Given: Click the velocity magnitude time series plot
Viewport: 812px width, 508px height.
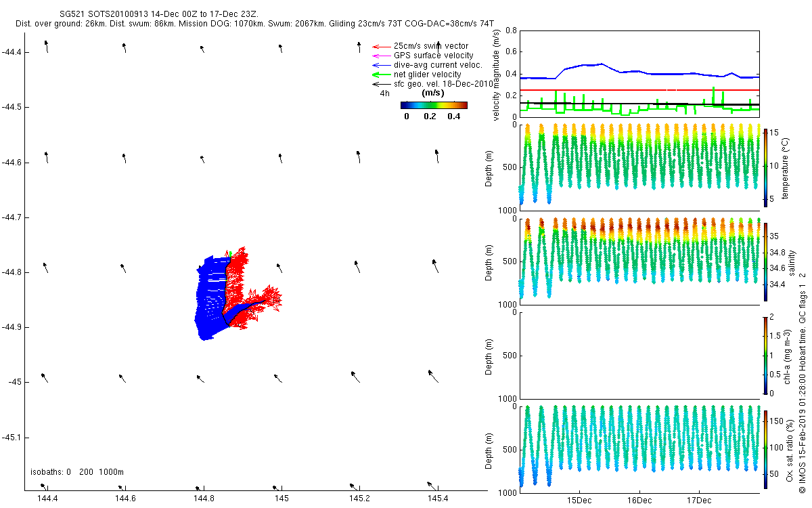Looking at the screenshot, I should point(639,74).
